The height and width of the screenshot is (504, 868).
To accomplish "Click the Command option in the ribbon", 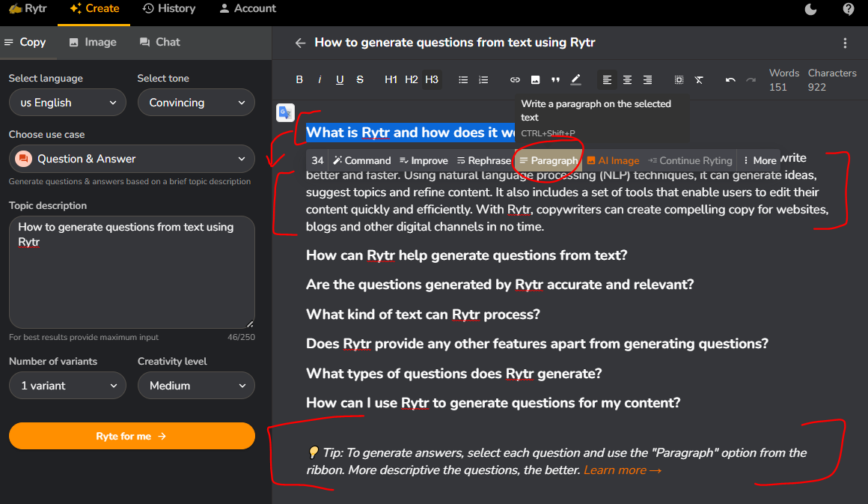I will click(362, 160).
